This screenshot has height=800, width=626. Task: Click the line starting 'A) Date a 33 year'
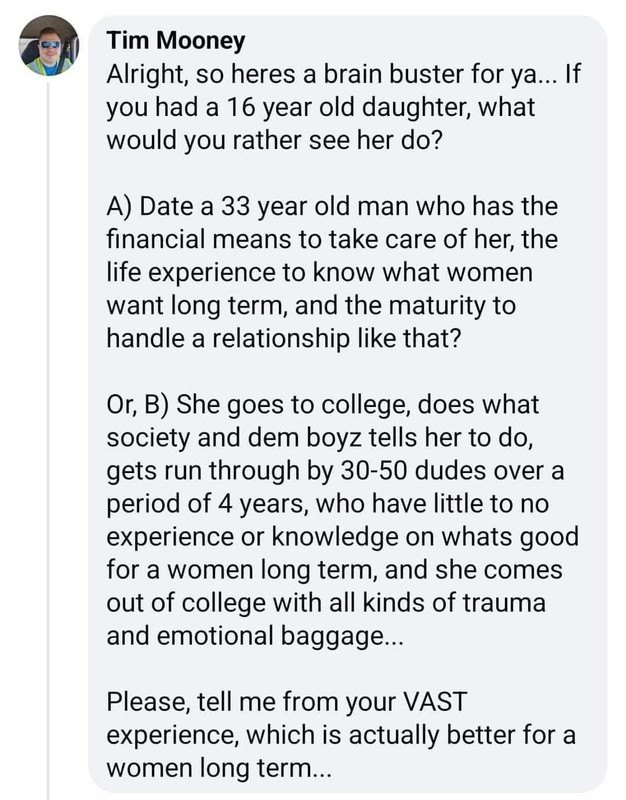332,207
